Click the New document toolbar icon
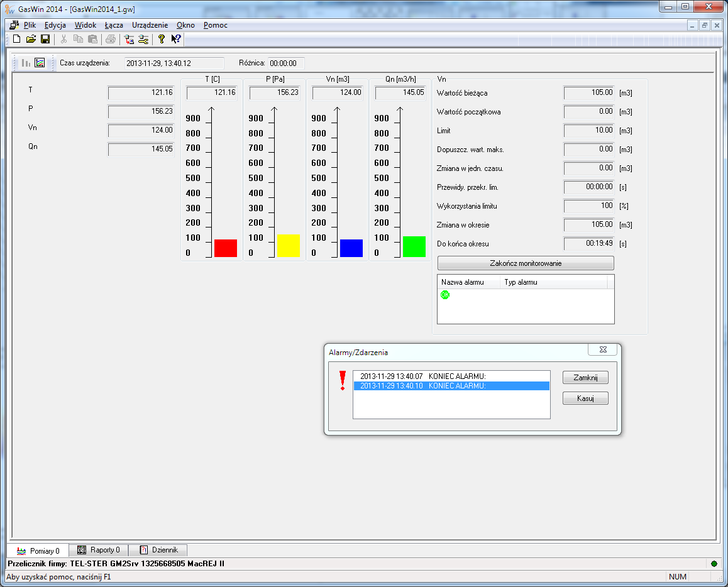The height and width of the screenshot is (587, 728). click(17, 40)
